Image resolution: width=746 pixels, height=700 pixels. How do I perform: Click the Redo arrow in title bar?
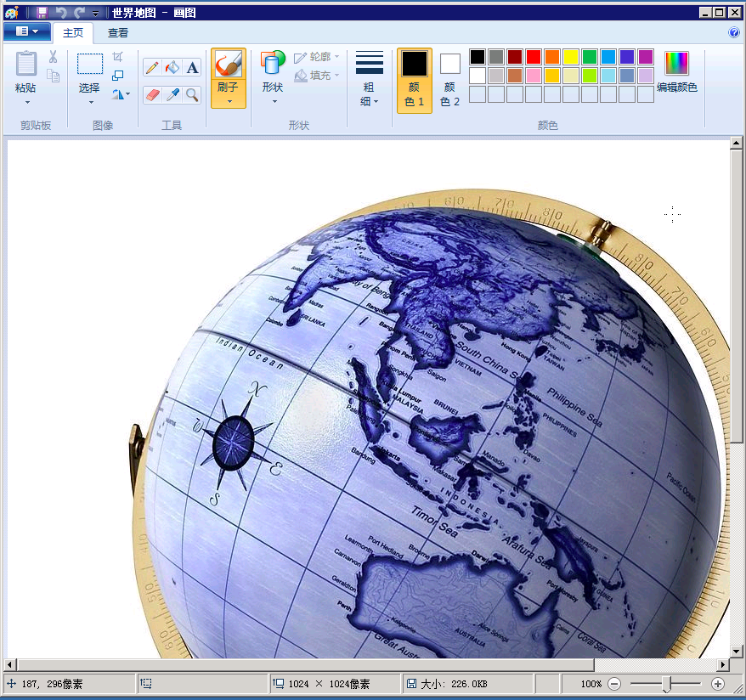[x=80, y=13]
